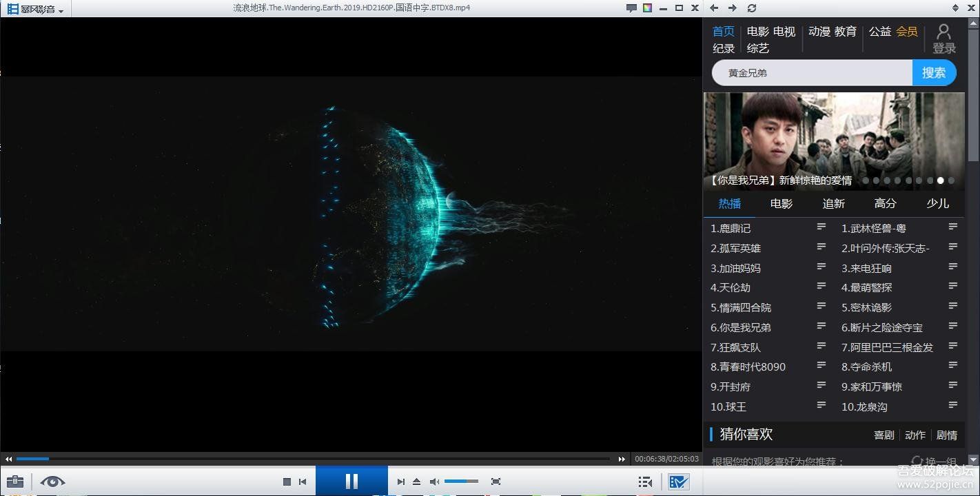Open the 公益 navigation link
This screenshot has width=980, height=496.
pyautogui.click(x=880, y=32)
